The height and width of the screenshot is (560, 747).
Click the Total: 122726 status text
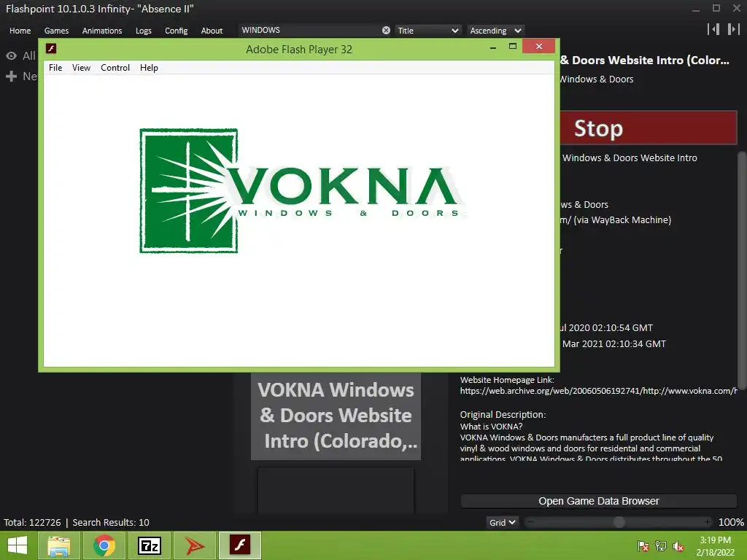pyautogui.click(x=32, y=522)
